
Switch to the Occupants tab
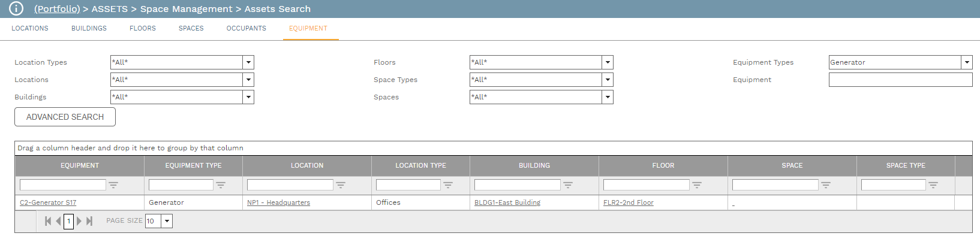[246, 28]
